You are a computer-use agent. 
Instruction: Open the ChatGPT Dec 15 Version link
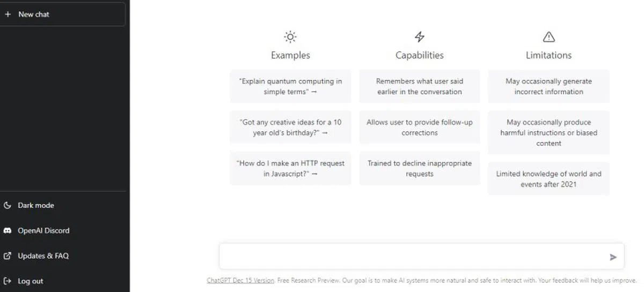pyautogui.click(x=241, y=280)
